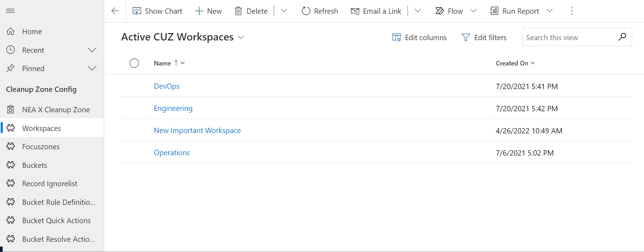Open the Created On column dropdown
Image resolution: width=644 pixels, height=252 pixels.
533,63
